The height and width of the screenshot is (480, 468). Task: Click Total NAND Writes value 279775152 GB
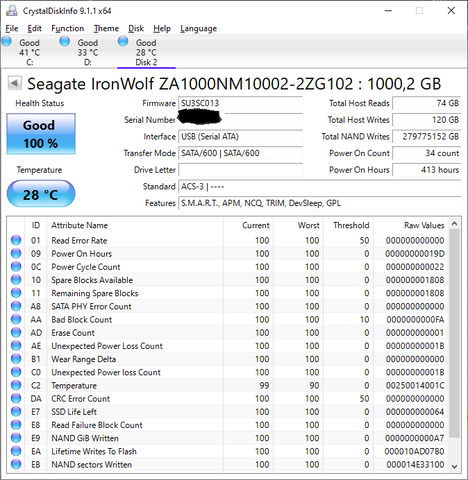(427, 137)
